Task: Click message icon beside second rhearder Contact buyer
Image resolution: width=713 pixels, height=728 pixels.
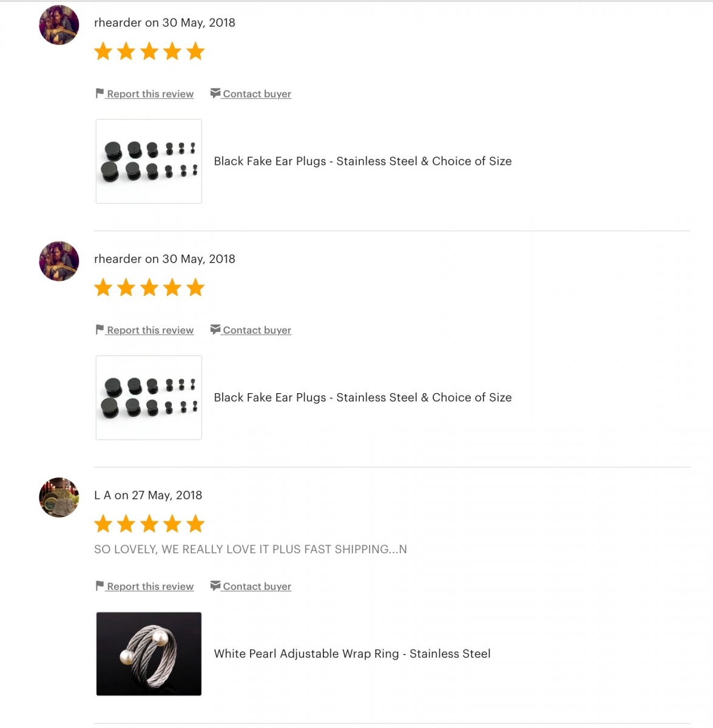Action: (x=215, y=329)
